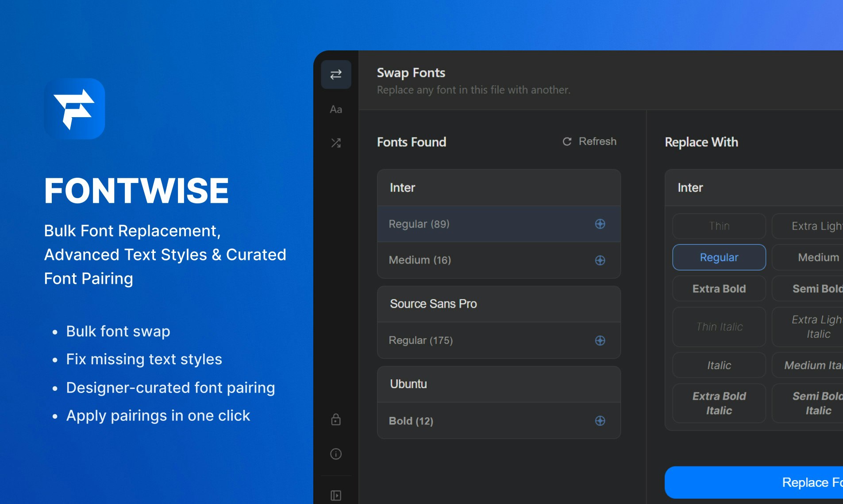Screen dimensions: 843x504
Task: Click the target icon on Ubuntu Bold (12)
Action: click(600, 421)
